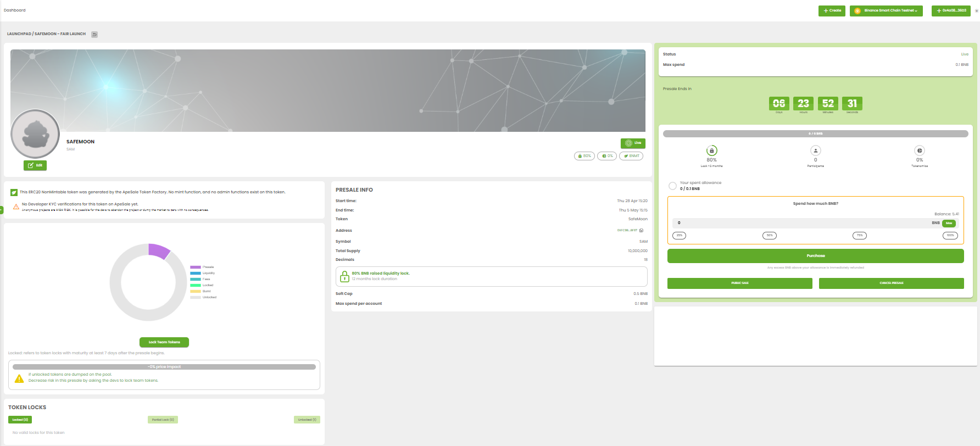Click the purple presale segment of donut chart
980x446 pixels.
click(x=159, y=250)
